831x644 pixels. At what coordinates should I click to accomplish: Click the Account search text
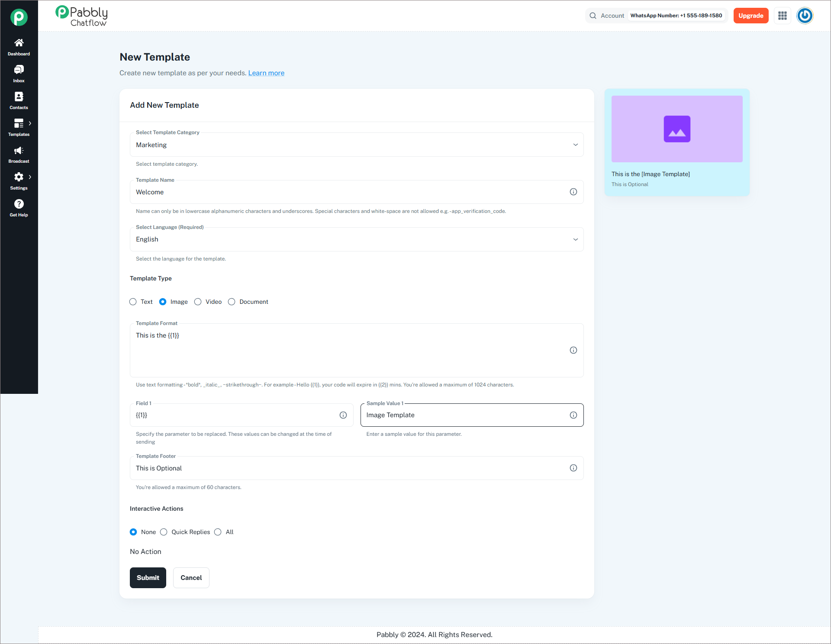[612, 16]
